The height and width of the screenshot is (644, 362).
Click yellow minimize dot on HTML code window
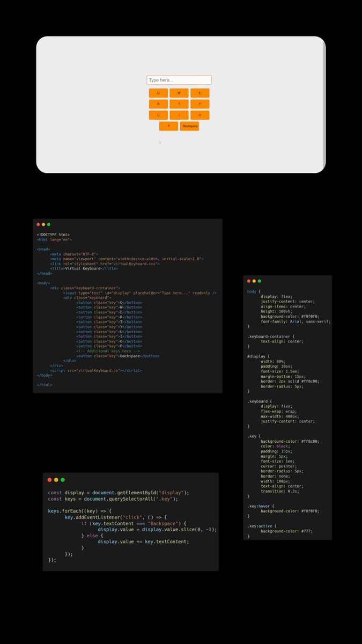[x=43, y=224]
